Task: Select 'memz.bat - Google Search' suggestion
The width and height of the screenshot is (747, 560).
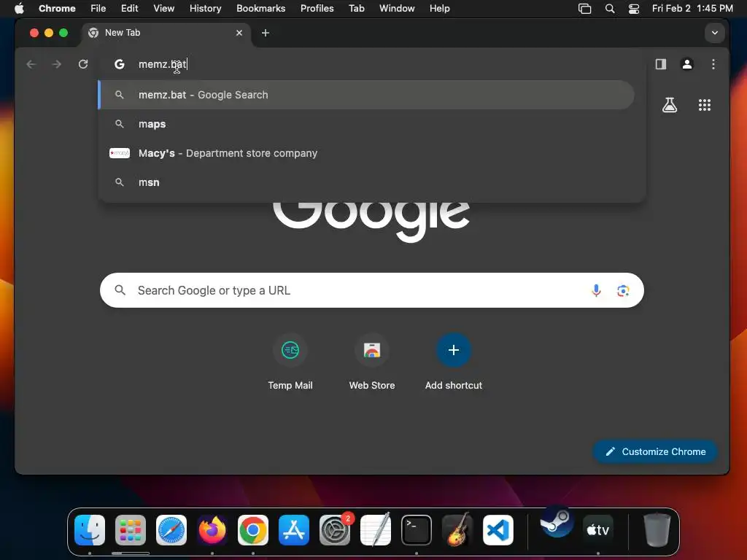Action: click(x=366, y=95)
